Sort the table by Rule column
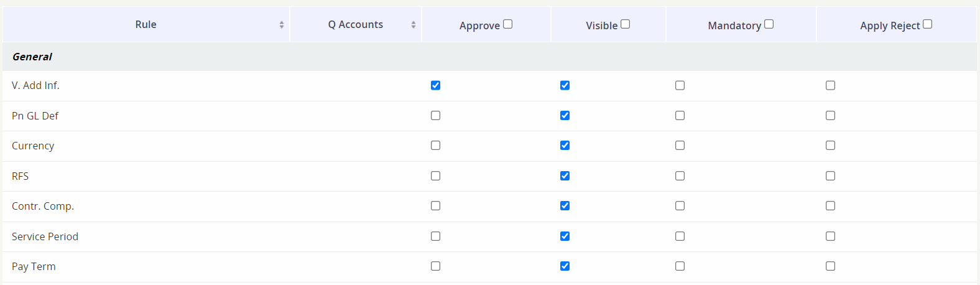 [282, 25]
